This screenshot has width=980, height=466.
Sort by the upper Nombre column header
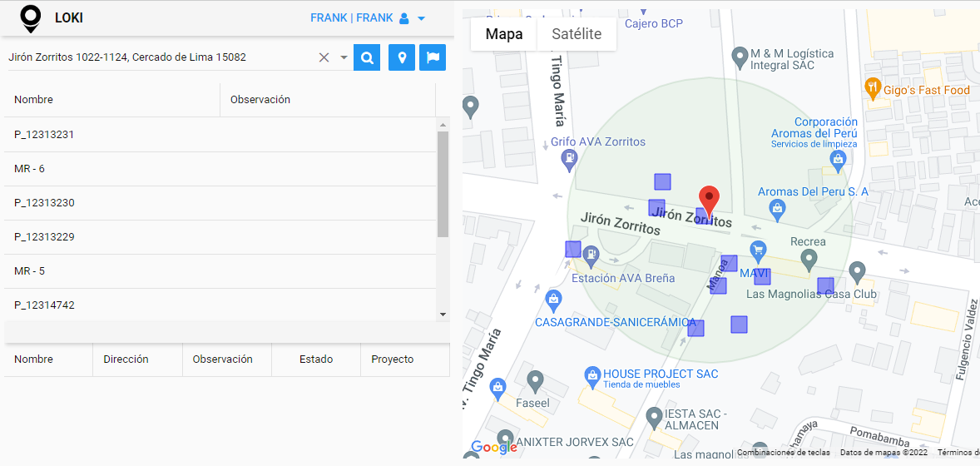[x=34, y=100]
